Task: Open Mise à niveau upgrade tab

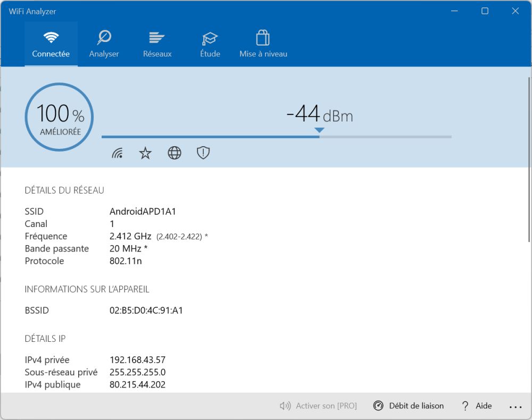Action: (263, 45)
